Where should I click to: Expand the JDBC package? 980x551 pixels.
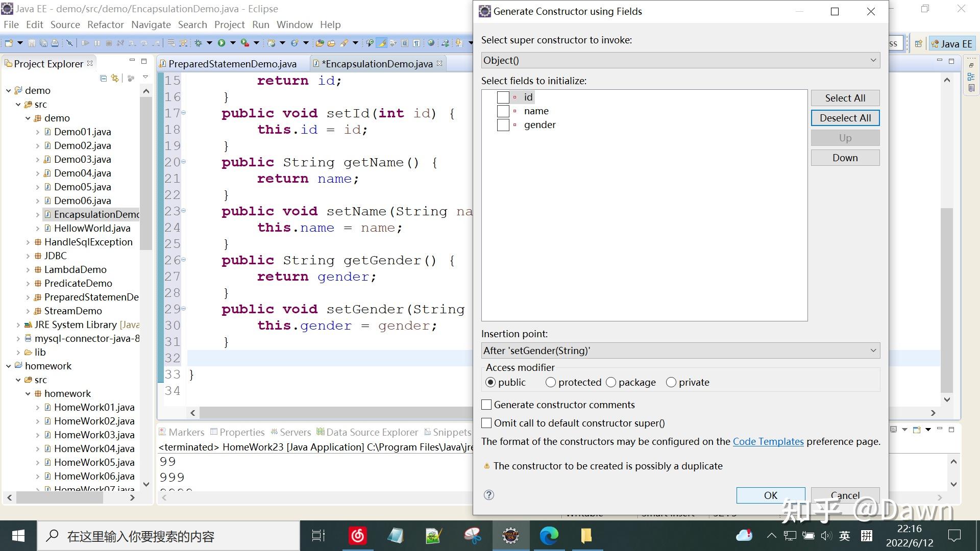click(x=28, y=256)
